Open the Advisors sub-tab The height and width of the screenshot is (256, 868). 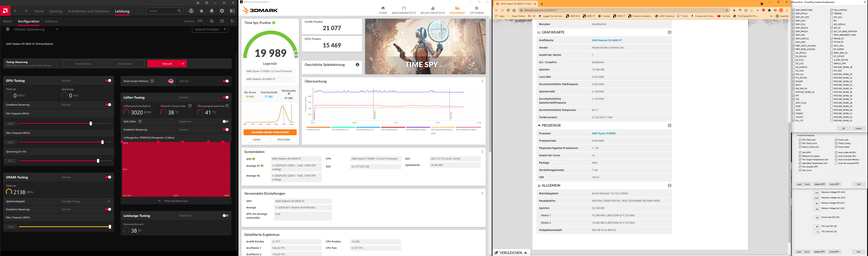52,21
